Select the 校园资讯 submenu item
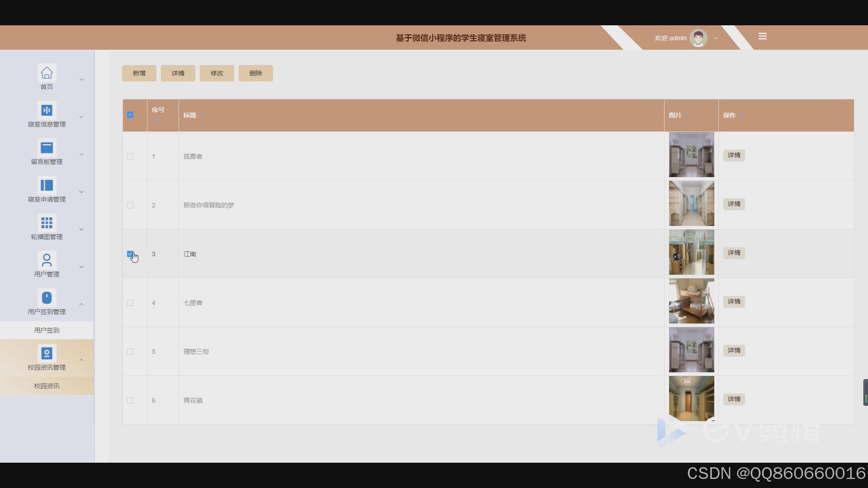Image resolution: width=868 pixels, height=488 pixels. pos(47,386)
